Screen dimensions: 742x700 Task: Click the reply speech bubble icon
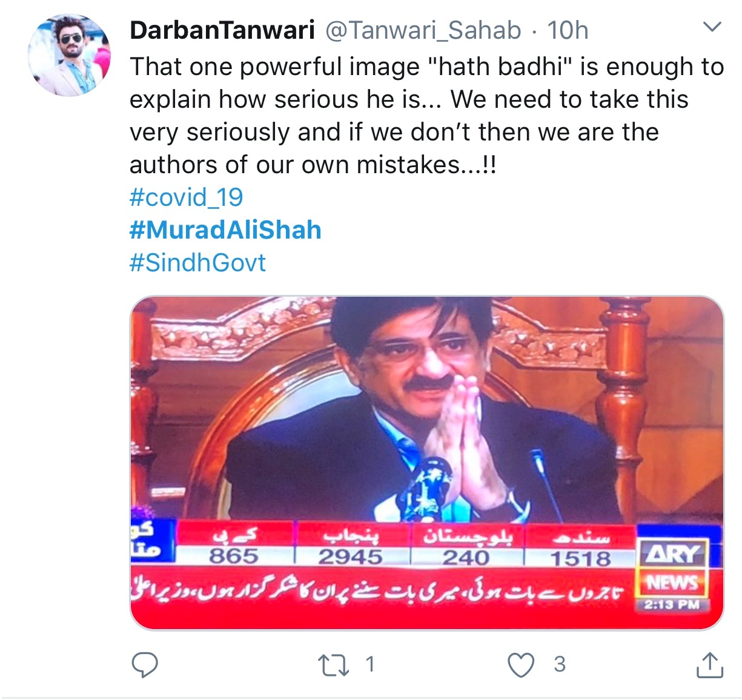pos(145,665)
